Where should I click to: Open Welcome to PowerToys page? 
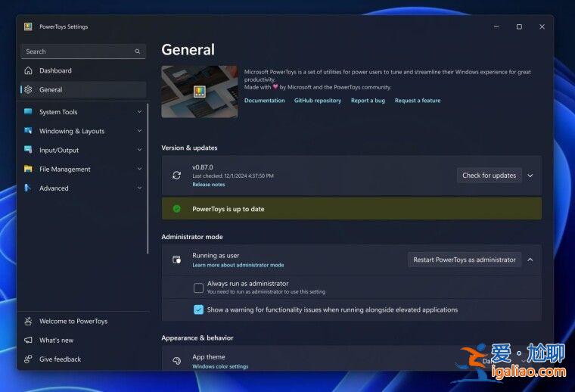[x=73, y=321]
